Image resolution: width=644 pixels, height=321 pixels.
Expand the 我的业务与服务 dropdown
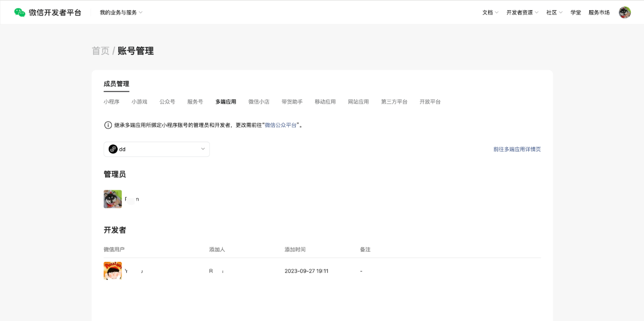(x=121, y=12)
